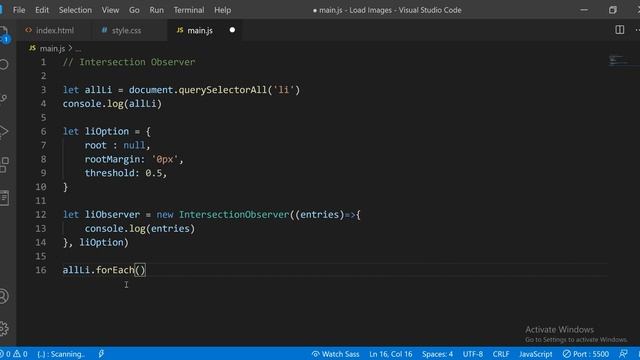Click the threshold property on line 9
This screenshot has height=360, width=640.
tap(109, 173)
